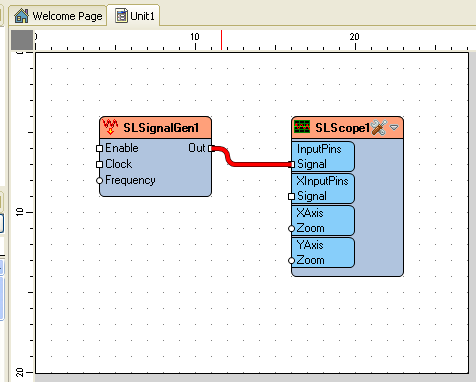The height and width of the screenshot is (382, 476).
Task: Click the XInputPins Signal pin square
Action: click(x=291, y=196)
